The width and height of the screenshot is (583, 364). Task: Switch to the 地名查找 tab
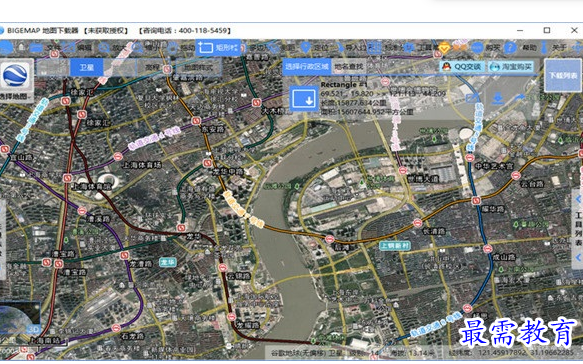(348, 67)
